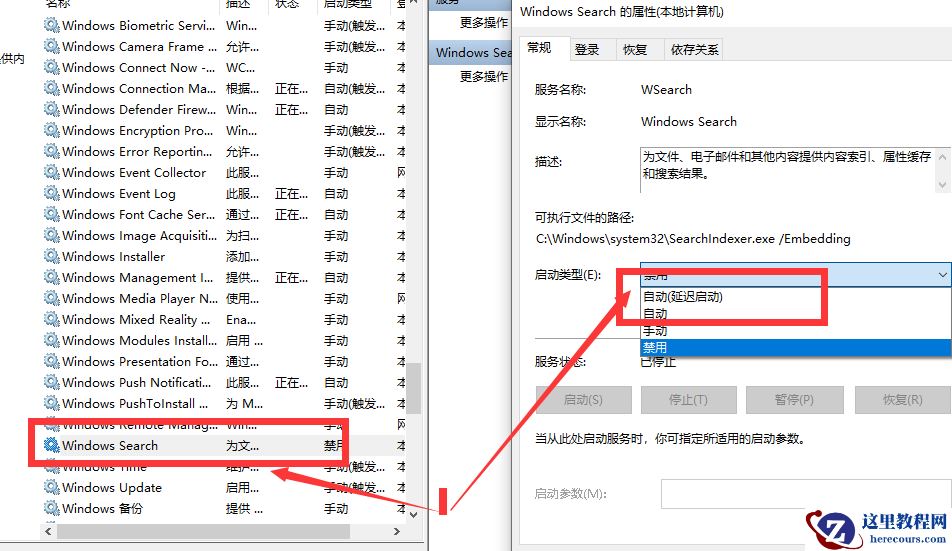The image size is (952, 551).
Task: Switch to the 依存关系 tab
Action: pyautogui.click(x=695, y=50)
